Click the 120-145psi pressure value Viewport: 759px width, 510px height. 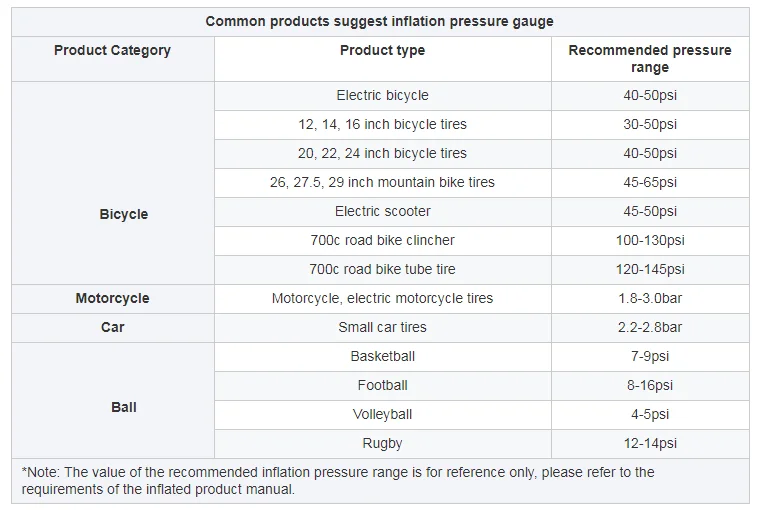649,269
